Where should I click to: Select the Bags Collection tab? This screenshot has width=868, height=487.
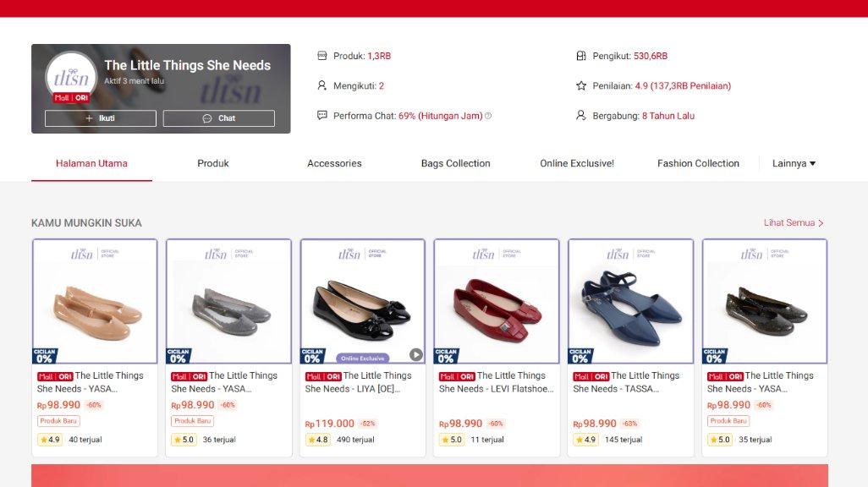(x=456, y=163)
